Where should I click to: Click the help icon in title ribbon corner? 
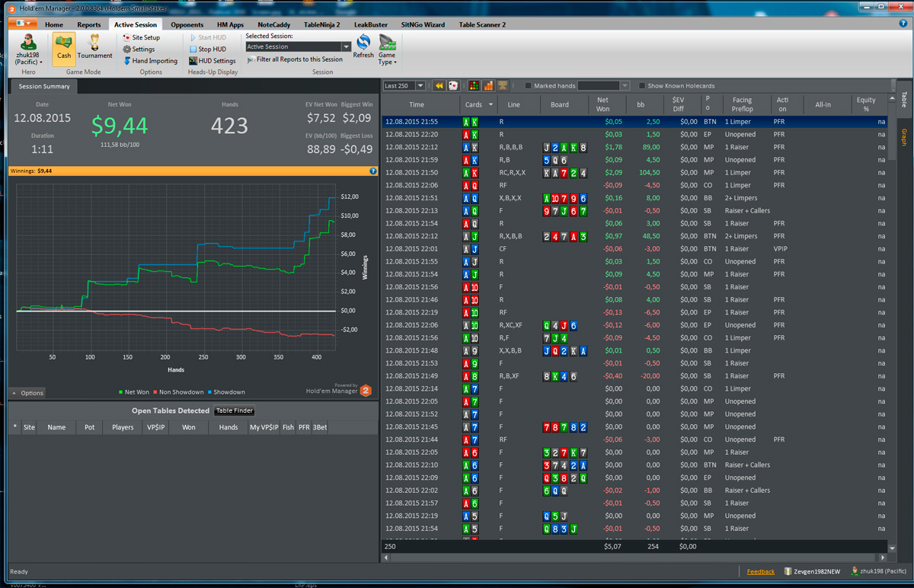(903, 24)
